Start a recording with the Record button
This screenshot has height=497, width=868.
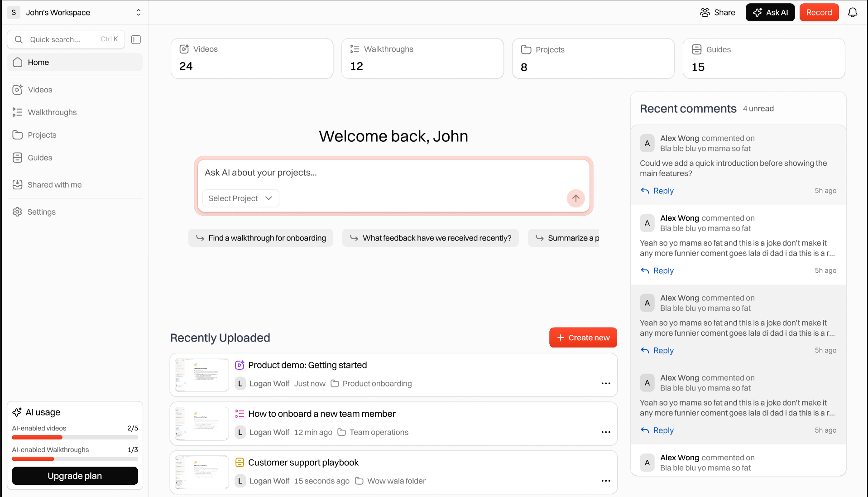(819, 12)
